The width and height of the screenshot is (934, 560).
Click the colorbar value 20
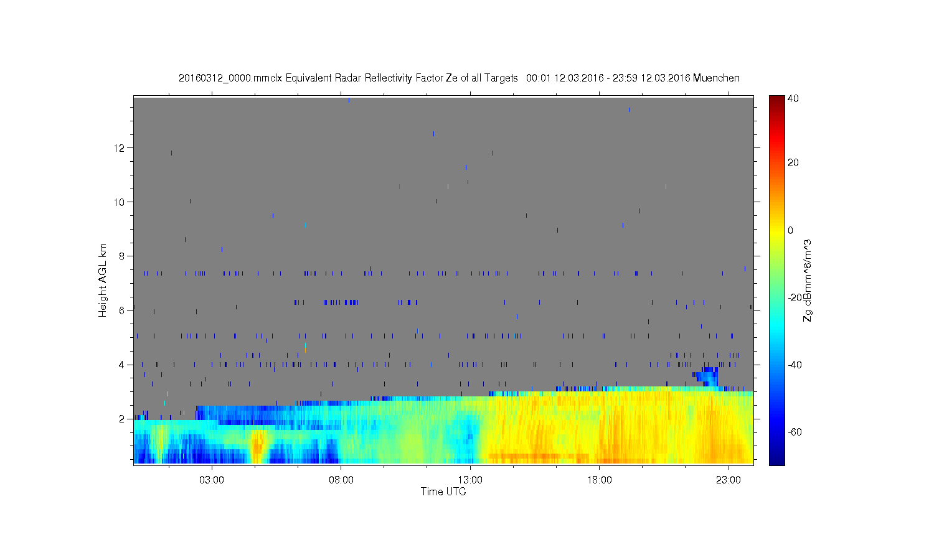click(x=793, y=163)
